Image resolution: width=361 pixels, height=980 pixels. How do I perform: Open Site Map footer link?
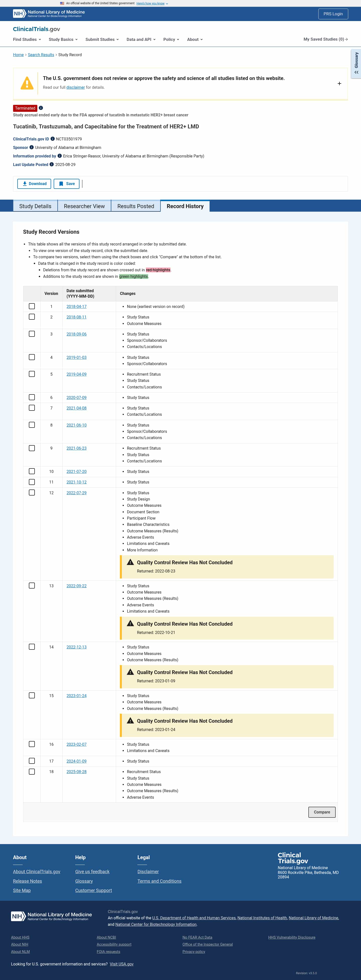pyautogui.click(x=22, y=890)
